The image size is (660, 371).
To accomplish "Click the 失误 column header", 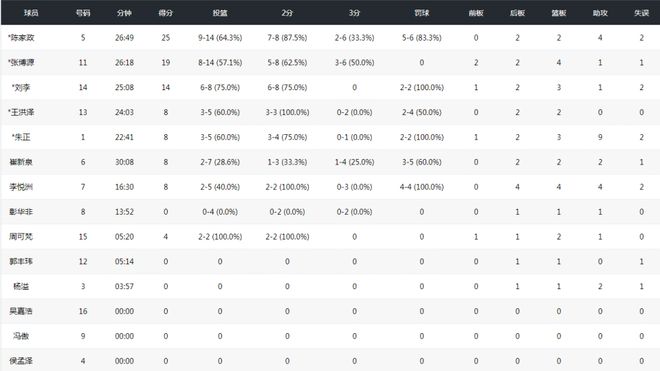I will coord(641,13).
